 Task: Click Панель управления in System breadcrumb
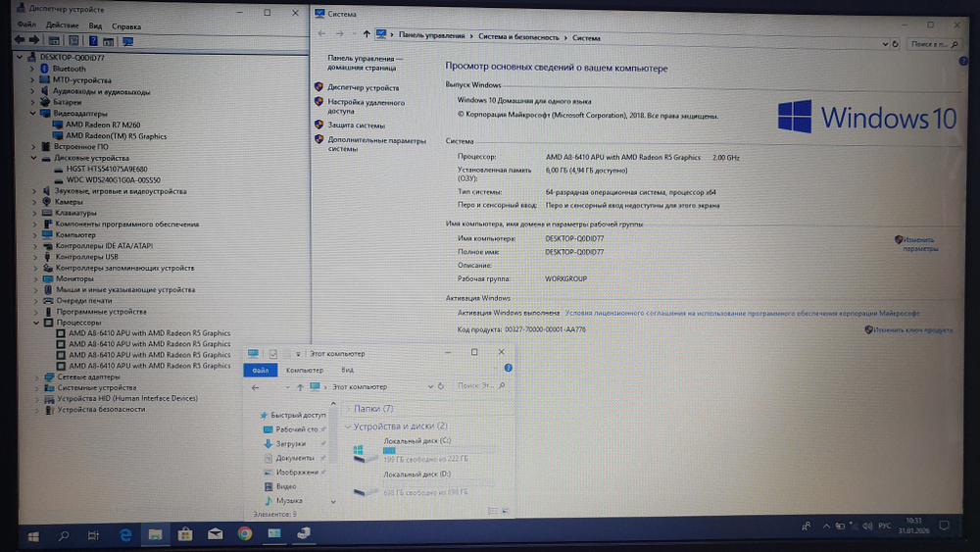[x=431, y=35]
